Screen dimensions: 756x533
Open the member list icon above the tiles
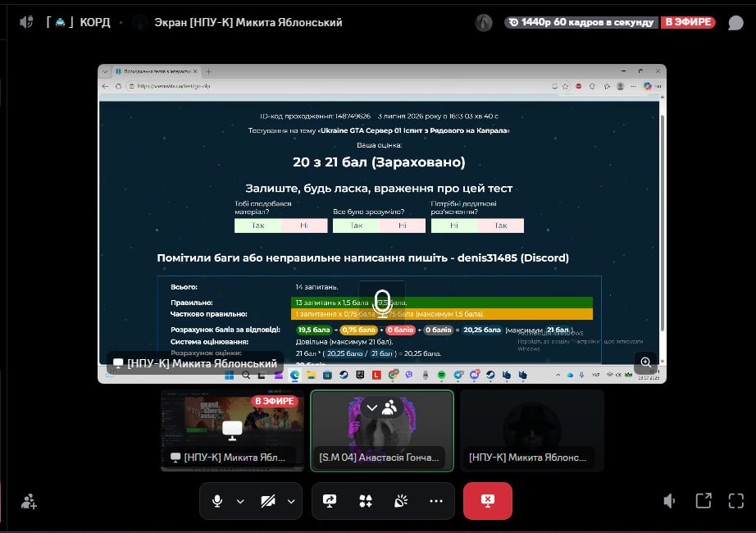389,408
